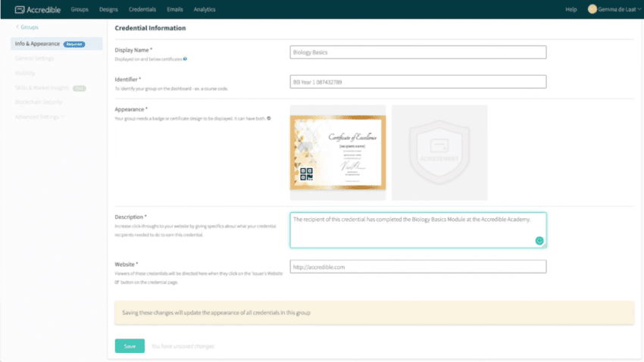Open the Designs menu item
Image resolution: width=644 pixels, height=362 pixels.
pyautogui.click(x=108, y=9)
